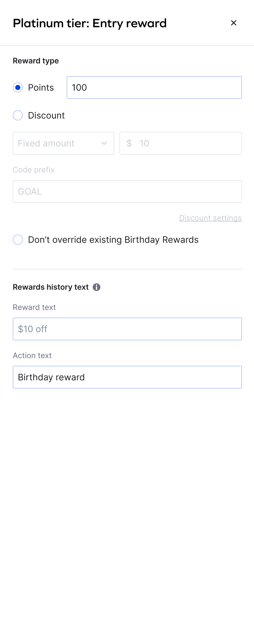Click the discount amount field showing 10

(x=187, y=143)
